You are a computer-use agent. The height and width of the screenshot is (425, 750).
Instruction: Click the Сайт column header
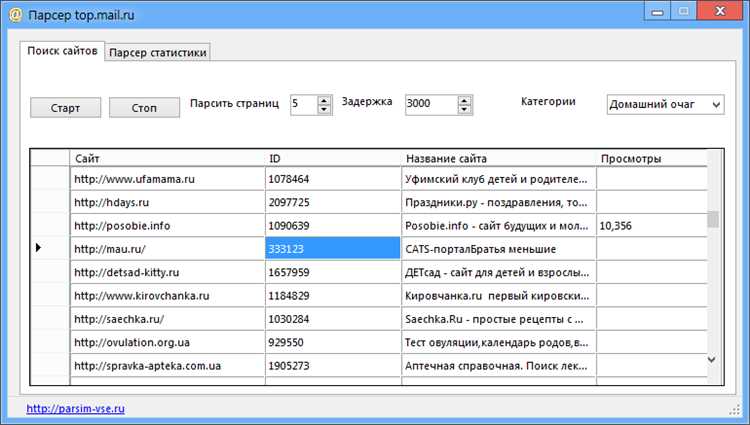(x=167, y=158)
